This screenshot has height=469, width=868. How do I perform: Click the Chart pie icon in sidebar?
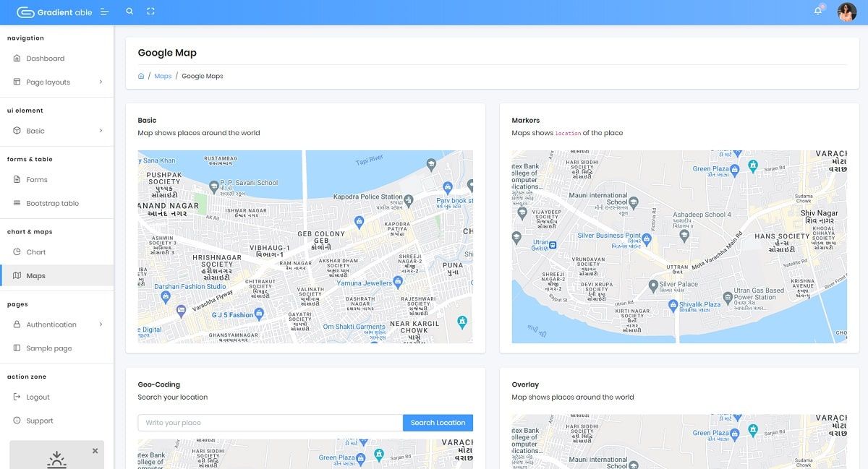(17, 252)
